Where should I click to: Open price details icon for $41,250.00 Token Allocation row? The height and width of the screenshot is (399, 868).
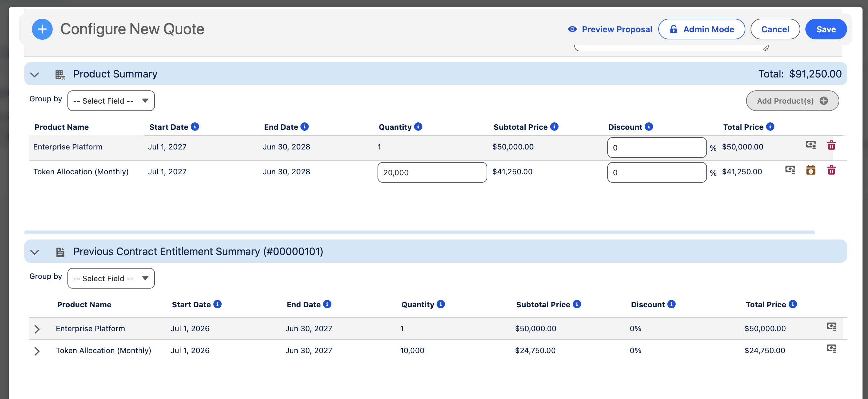tap(790, 170)
